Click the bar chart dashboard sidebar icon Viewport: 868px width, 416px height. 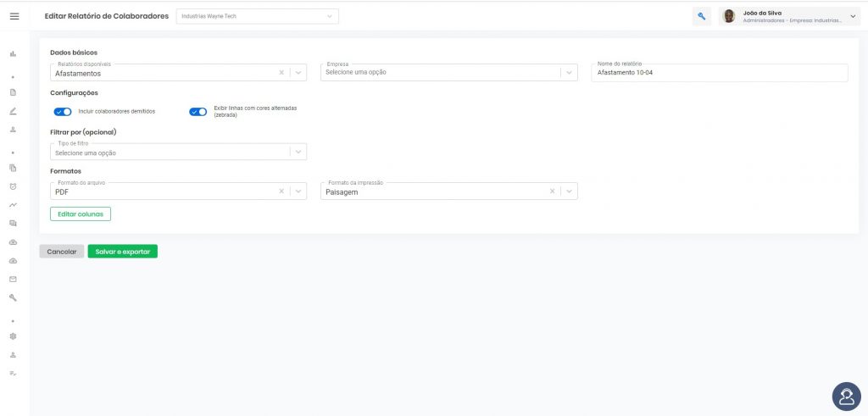coord(13,53)
